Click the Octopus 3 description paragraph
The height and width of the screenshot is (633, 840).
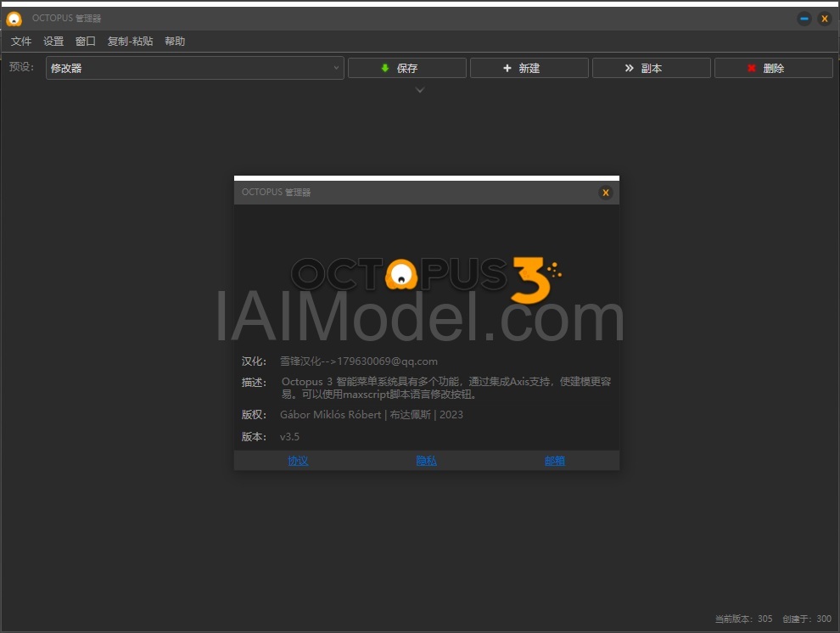point(446,388)
